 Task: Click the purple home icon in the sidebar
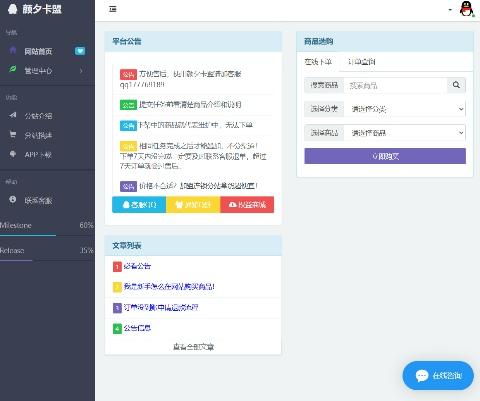click(13, 51)
